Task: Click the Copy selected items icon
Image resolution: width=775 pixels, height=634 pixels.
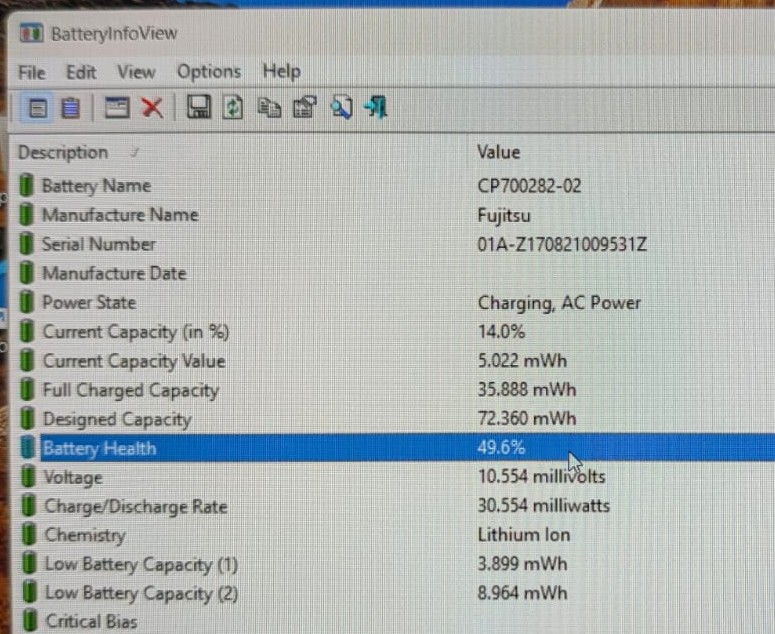Action: point(269,108)
